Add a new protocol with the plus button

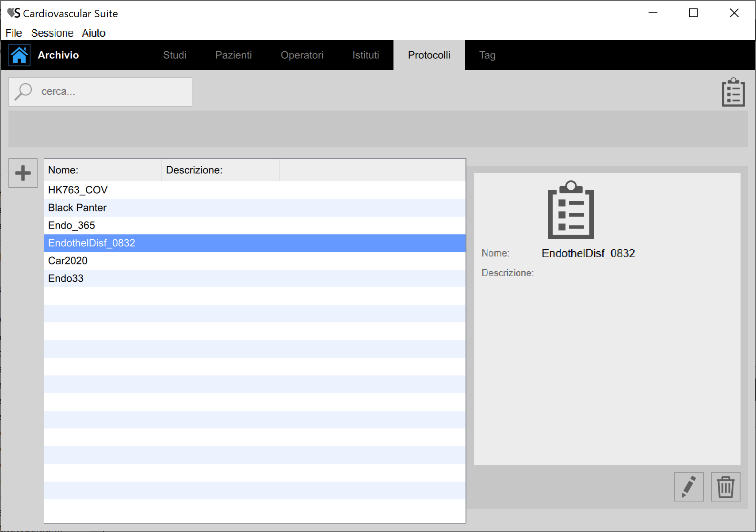[23, 173]
